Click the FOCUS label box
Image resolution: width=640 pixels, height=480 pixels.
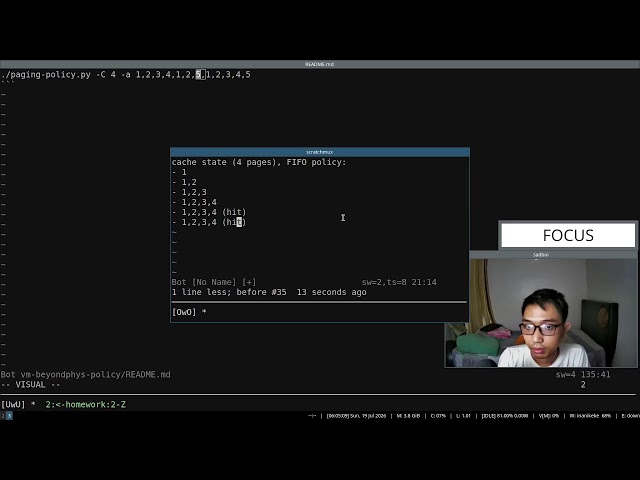point(568,235)
